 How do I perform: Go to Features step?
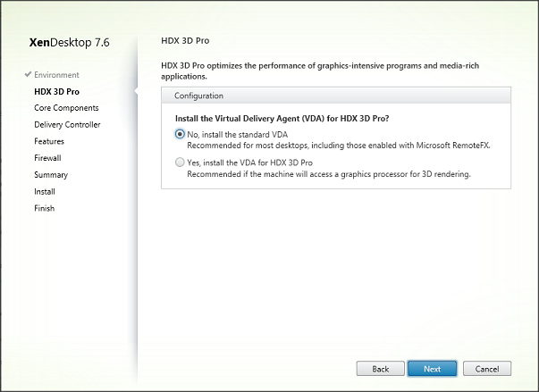[x=49, y=141]
